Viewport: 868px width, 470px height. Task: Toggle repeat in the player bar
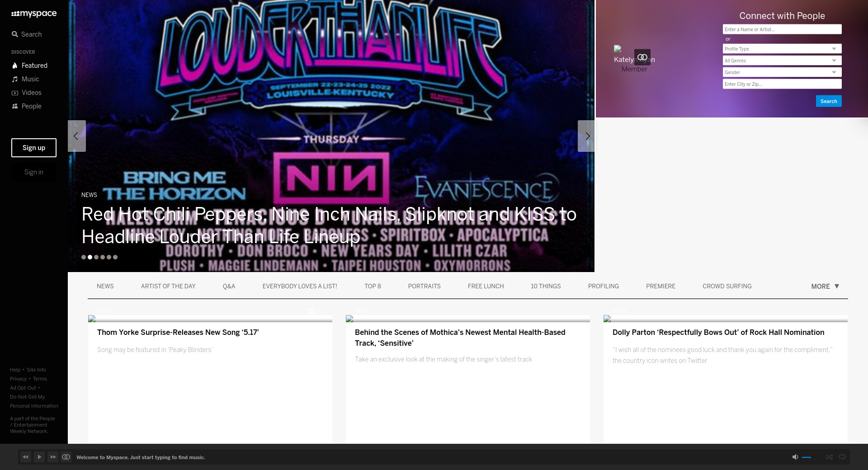[x=842, y=457]
